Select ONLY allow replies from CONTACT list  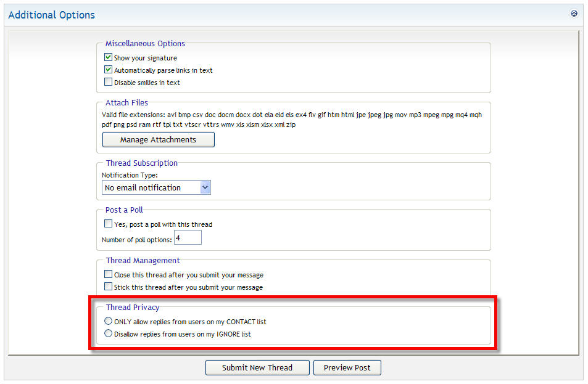(x=108, y=321)
